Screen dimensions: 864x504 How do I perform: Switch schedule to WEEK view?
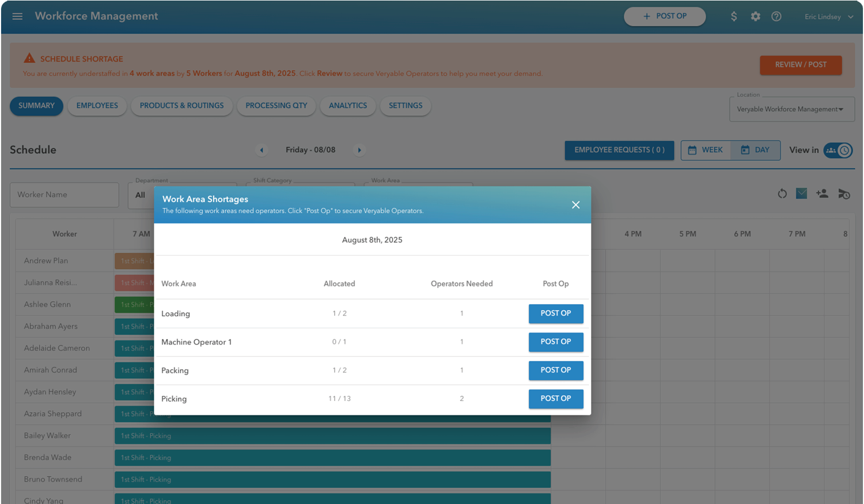(x=706, y=150)
